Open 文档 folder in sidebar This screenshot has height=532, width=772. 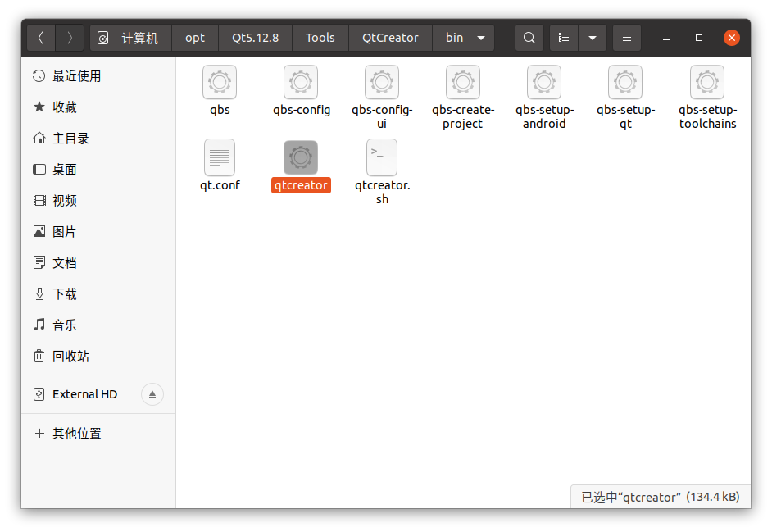(x=98, y=262)
